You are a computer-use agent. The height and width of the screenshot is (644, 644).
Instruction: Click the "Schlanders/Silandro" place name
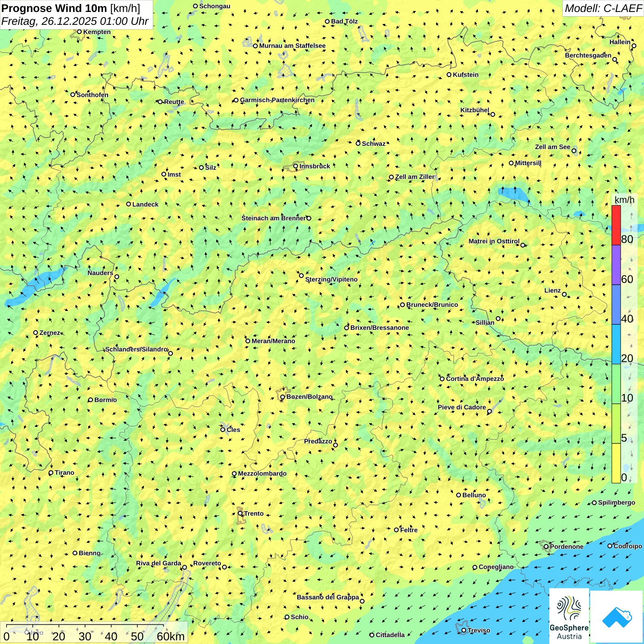click(x=136, y=349)
